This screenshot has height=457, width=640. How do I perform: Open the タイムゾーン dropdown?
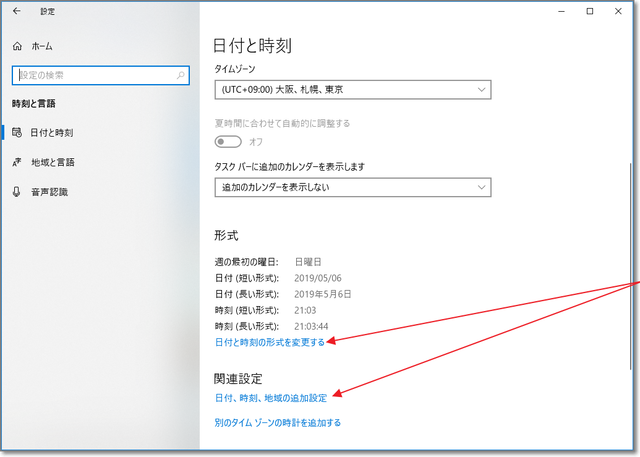[352, 89]
